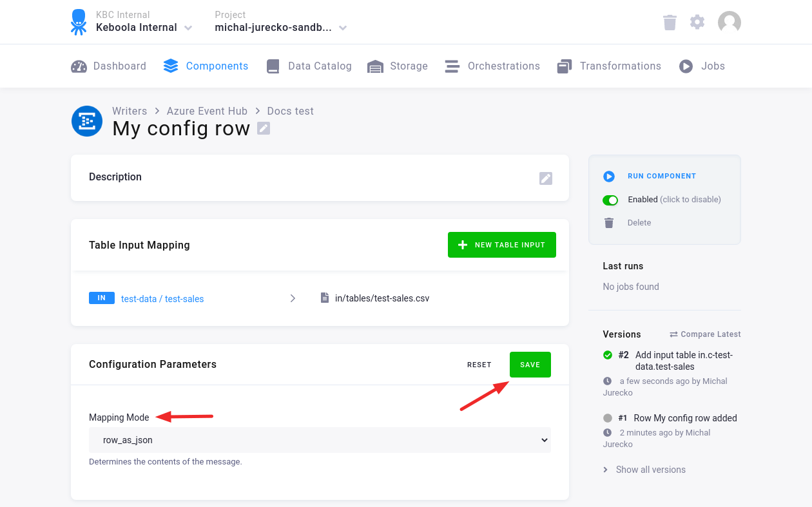Click the Run Component link
This screenshot has width=812, height=507.
click(662, 176)
